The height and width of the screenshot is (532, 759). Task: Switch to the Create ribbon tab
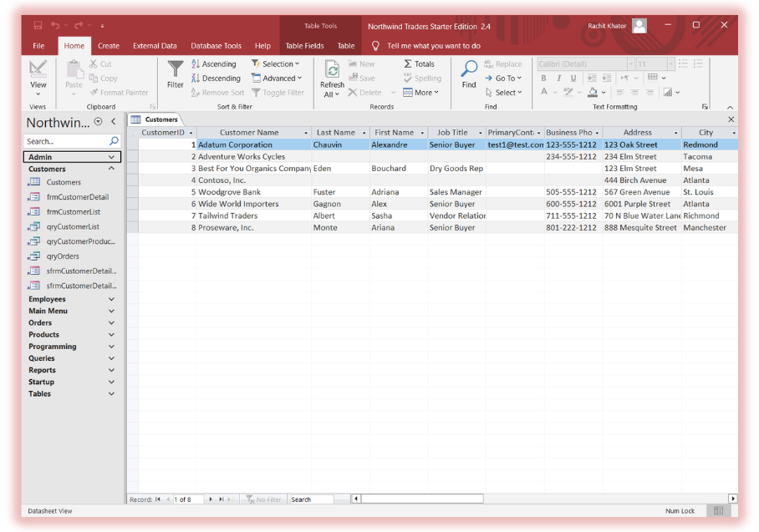(109, 46)
